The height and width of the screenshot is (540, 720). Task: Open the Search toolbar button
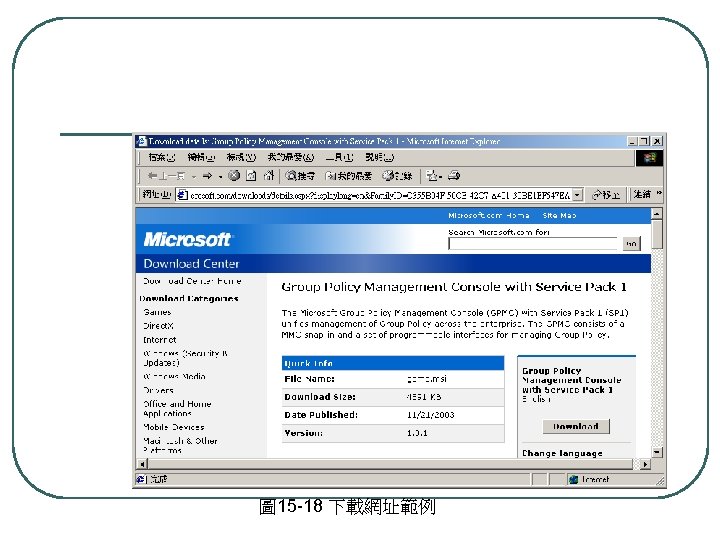300,175
